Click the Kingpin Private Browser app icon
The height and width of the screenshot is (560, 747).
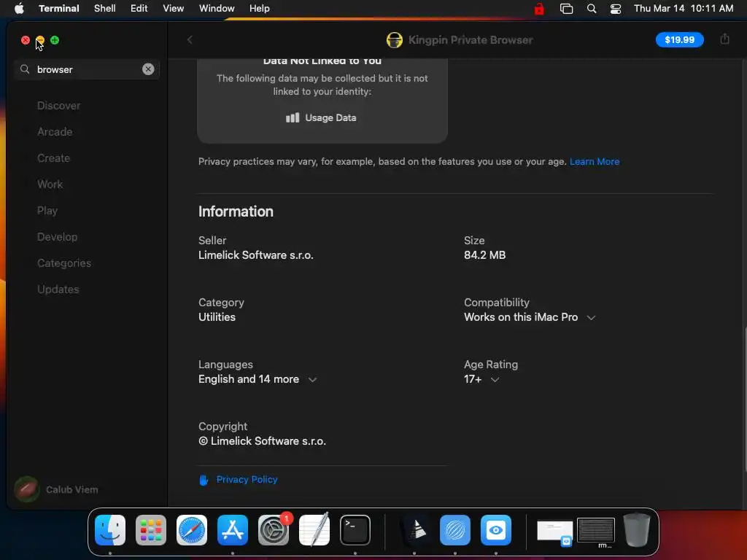point(395,40)
